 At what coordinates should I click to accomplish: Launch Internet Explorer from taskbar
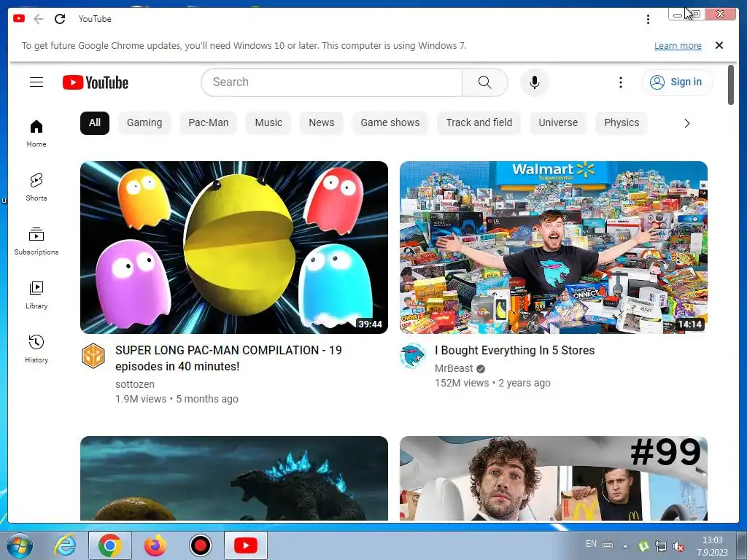point(65,545)
